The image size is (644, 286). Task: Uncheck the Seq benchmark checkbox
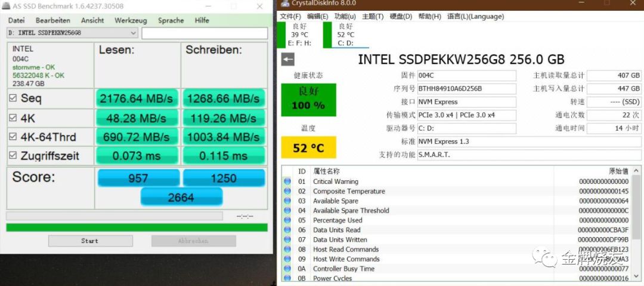[x=13, y=99]
